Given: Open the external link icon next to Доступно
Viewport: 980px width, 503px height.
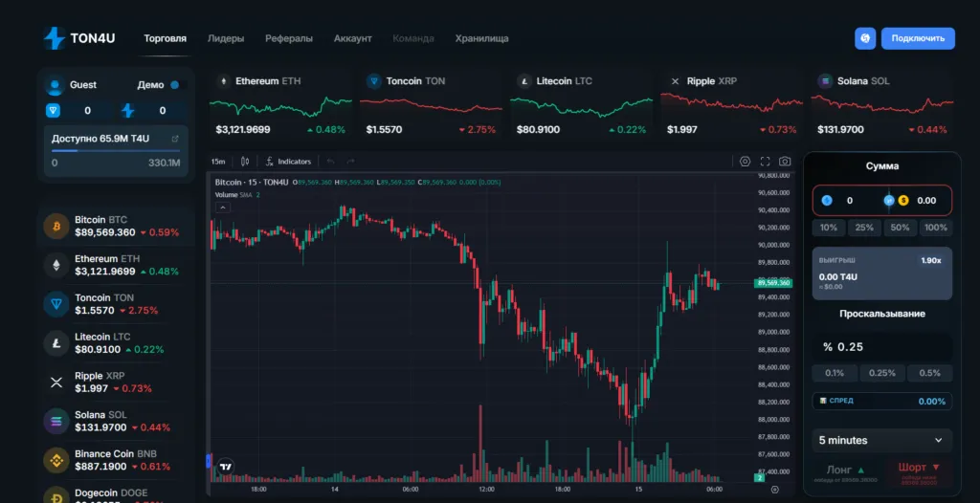Looking at the screenshot, I should click(x=175, y=139).
